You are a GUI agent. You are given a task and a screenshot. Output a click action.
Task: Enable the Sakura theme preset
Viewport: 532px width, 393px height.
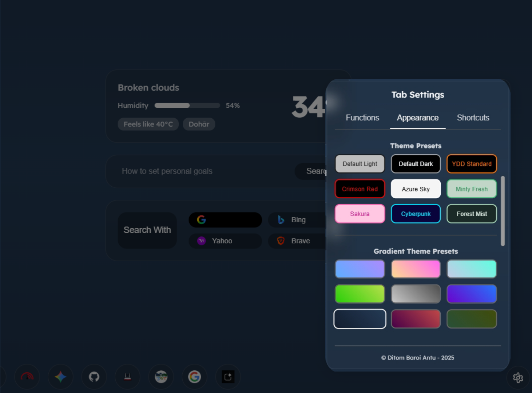[x=360, y=214]
